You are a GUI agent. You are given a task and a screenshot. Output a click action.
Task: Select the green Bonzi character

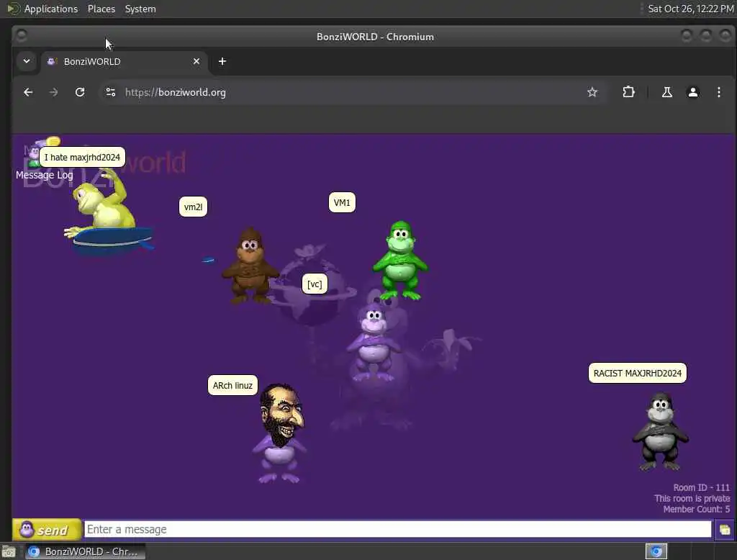[x=400, y=261]
